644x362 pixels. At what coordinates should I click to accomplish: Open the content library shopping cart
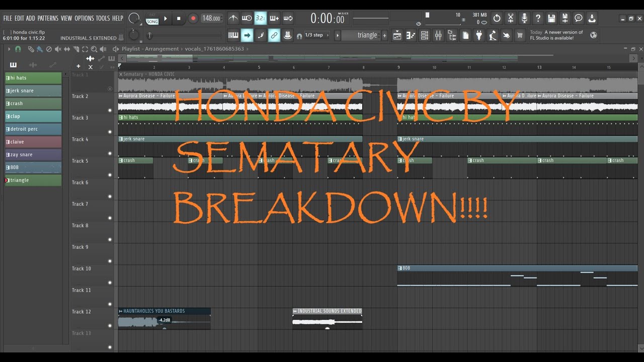tap(520, 35)
